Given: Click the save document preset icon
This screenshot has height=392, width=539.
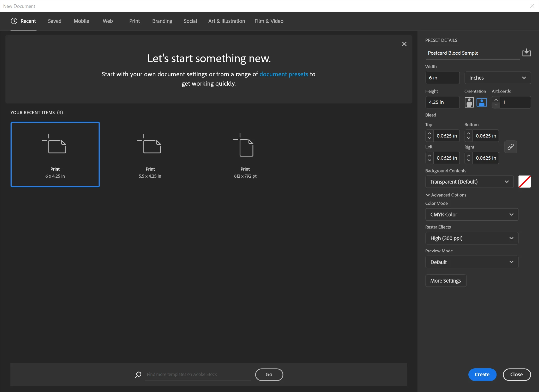Looking at the screenshot, I should [x=526, y=53].
